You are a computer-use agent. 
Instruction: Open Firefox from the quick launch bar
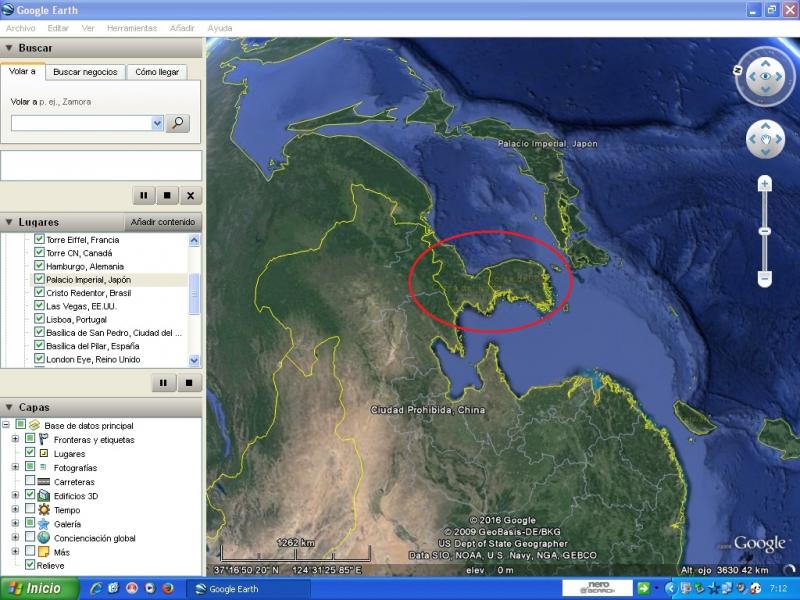[168, 588]
